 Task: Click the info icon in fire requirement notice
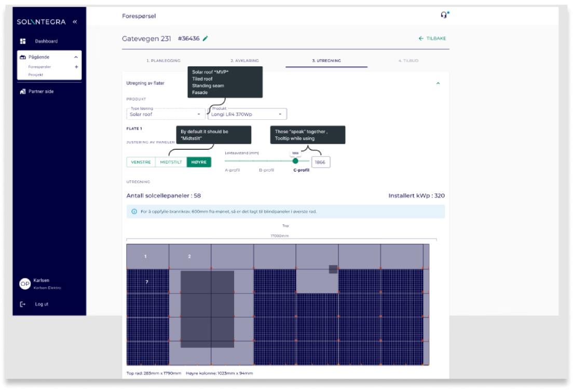point(134,212)
